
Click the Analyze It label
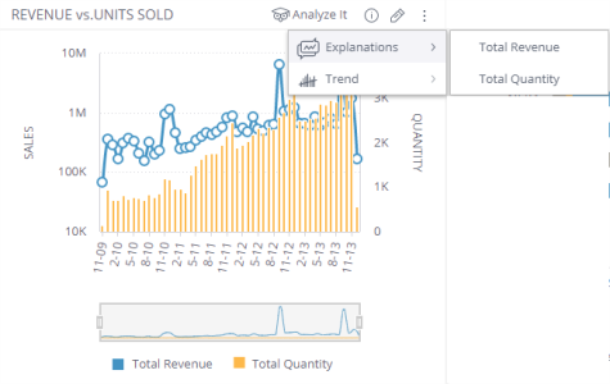[x=319, y=15]
